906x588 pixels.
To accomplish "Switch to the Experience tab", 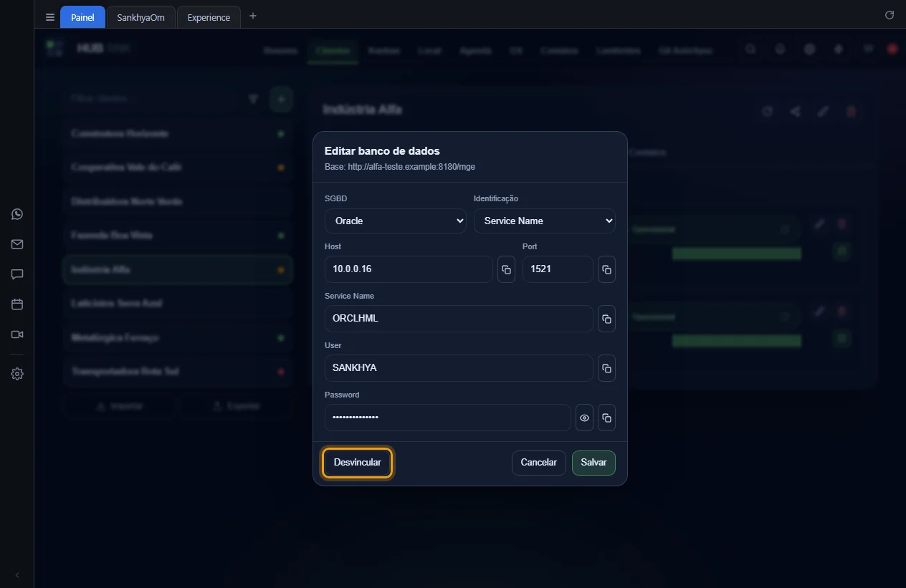I will coord(209,17).
